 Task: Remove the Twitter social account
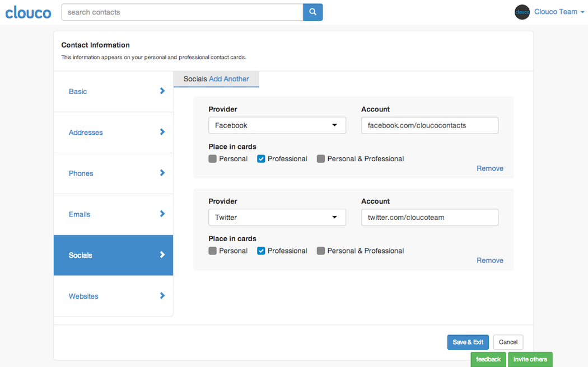tap(489, 260)
